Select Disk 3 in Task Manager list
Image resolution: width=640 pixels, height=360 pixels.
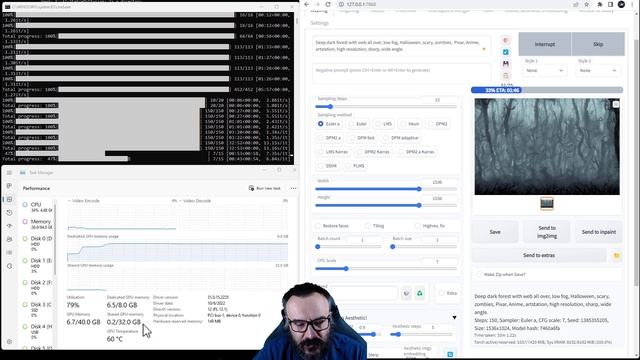pyautogui.click(x=38, y=309)
